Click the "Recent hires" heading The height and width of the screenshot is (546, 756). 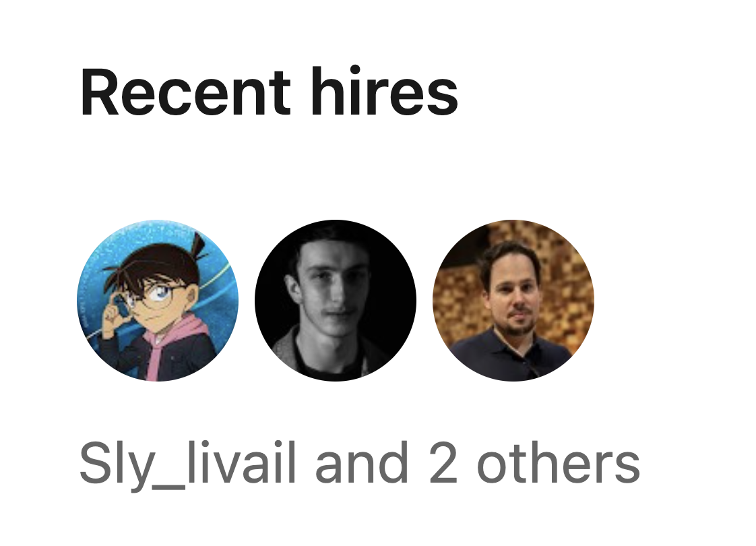[x=269, y=92]
